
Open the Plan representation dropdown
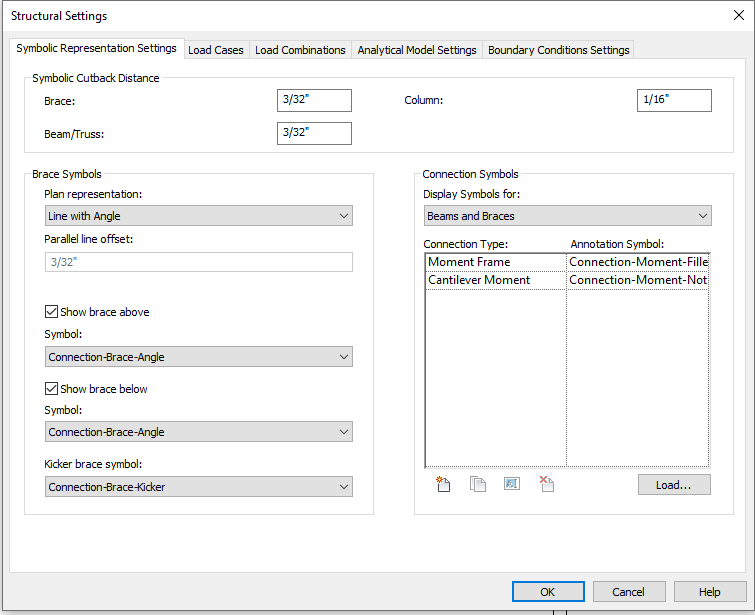[x=199, y=216]
